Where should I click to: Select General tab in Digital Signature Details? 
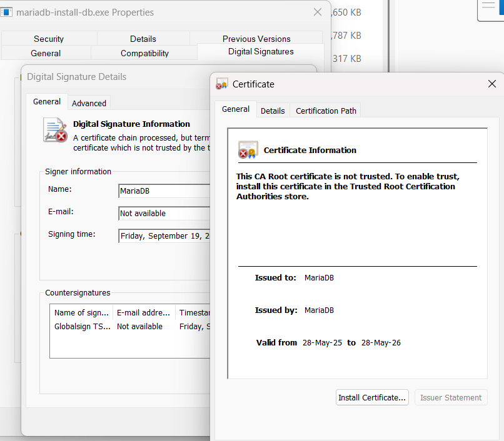(x=47, y=102)
